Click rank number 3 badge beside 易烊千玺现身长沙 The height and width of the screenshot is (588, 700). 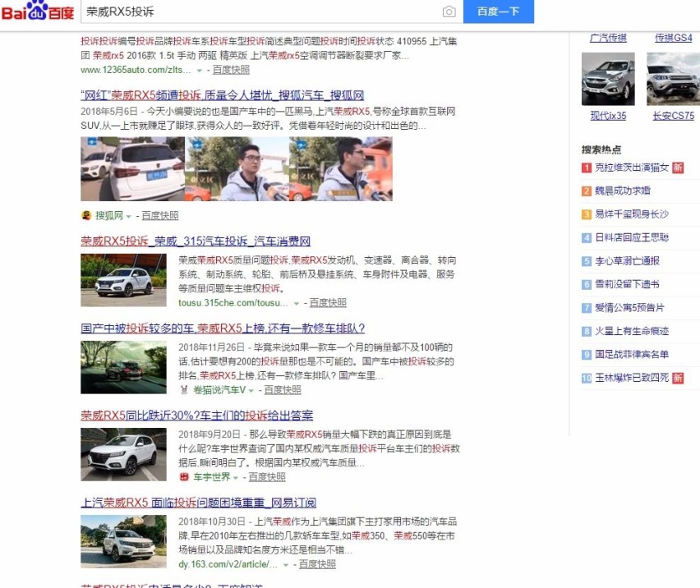(587, 214)
